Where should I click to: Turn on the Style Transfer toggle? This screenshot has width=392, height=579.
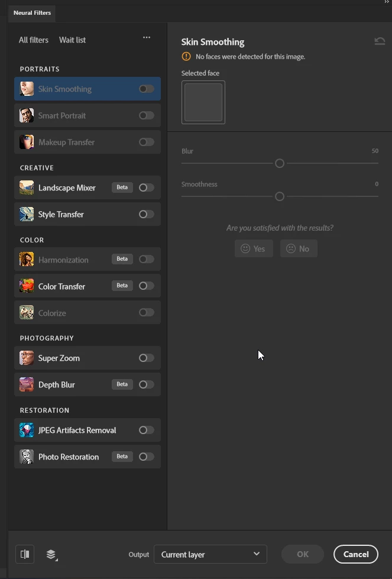point(146,214)
